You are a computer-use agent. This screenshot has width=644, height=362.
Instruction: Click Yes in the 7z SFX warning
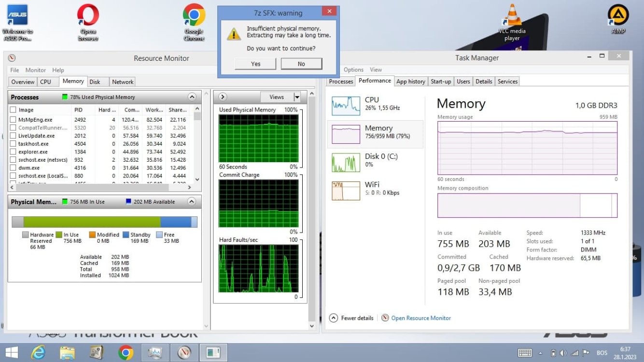tap(255, 64)
